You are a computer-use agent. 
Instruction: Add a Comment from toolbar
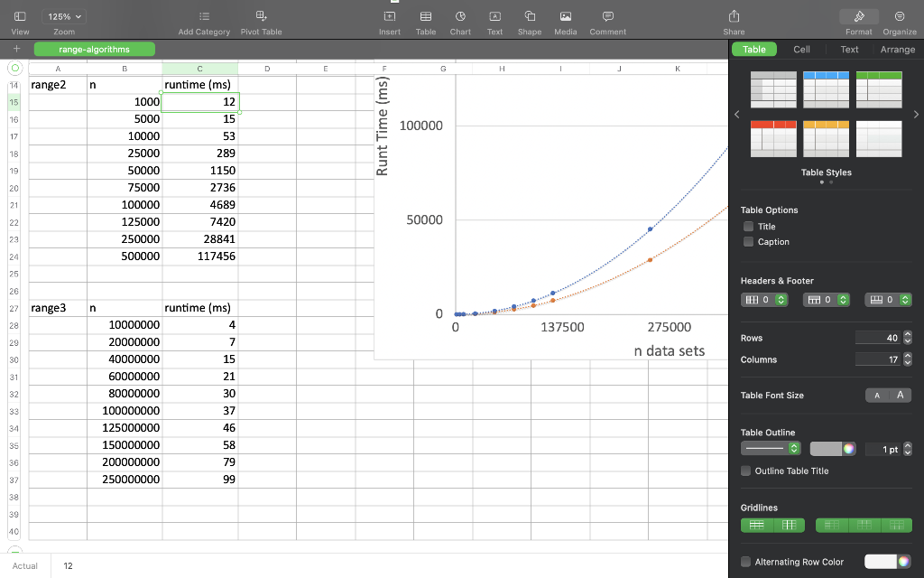point(607,16)
